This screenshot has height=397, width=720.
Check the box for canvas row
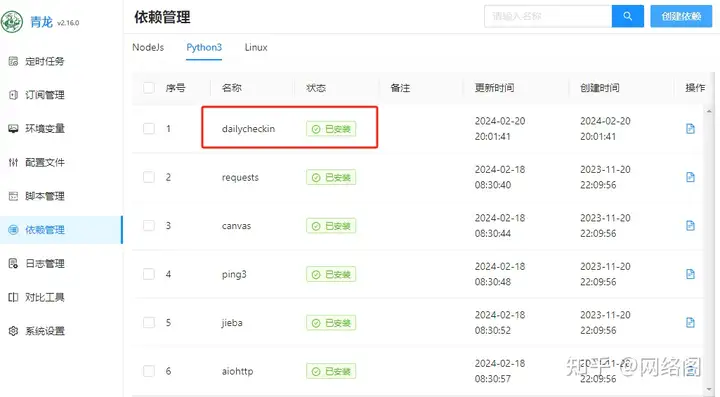[x=149, y=225]
